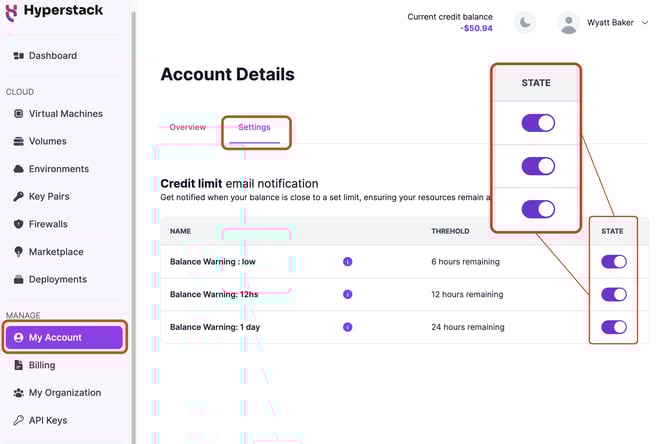Screen dimensions: 670x444
Task: Open Firewalls via its shield icon
Action: (x=18, y=224)
